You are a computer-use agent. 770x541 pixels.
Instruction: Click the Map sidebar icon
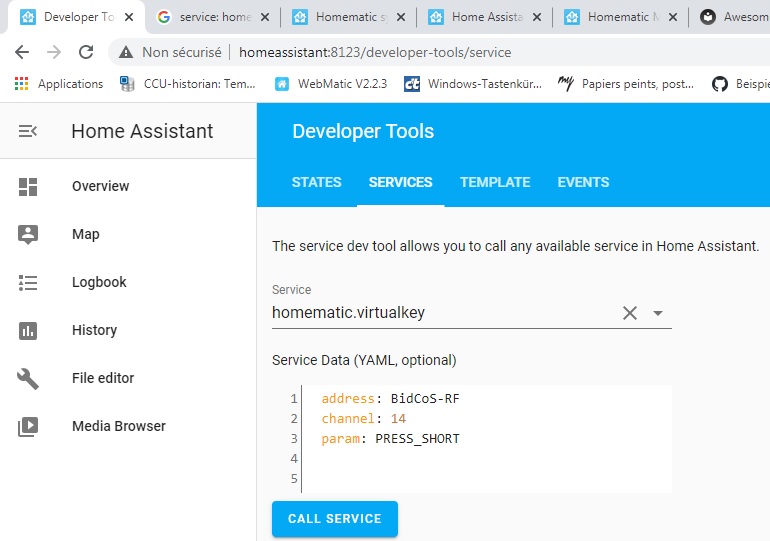pyautogui.click(x=28, y=234)
